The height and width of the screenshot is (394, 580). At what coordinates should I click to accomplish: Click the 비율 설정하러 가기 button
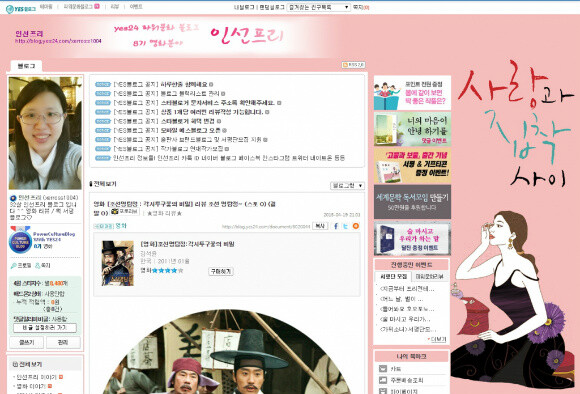coord(45,328)
